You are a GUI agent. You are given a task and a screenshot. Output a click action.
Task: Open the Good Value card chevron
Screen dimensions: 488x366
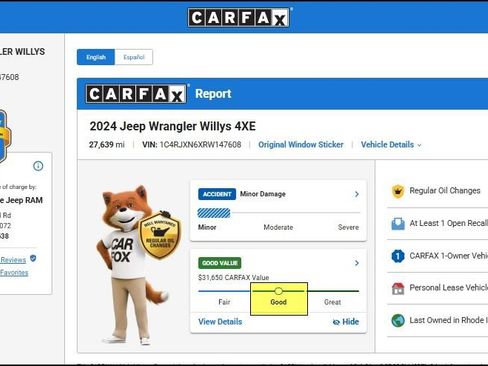[x=357, y=263]
